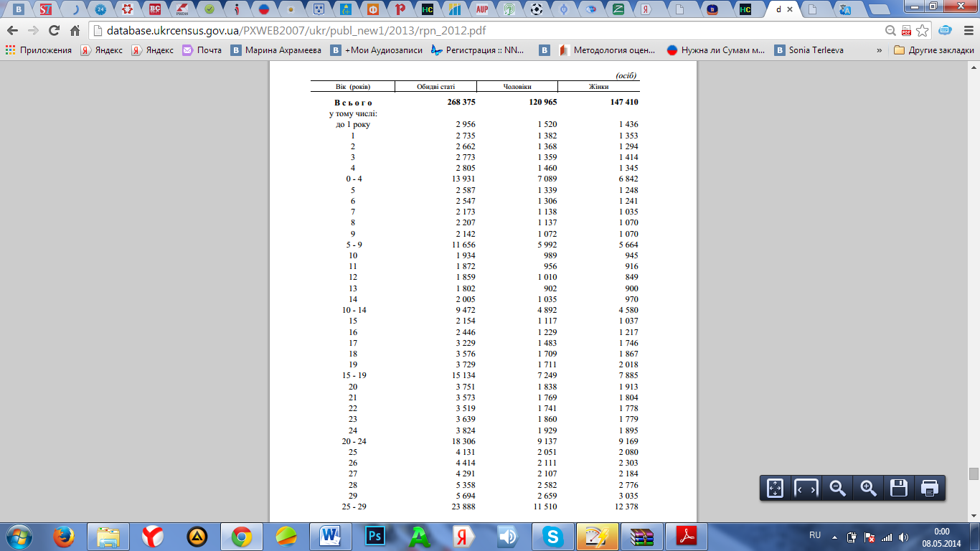The width and height of the screenshot is (980, 551).
Task: Switch to the red BC tab
Action: click(155, 9)
